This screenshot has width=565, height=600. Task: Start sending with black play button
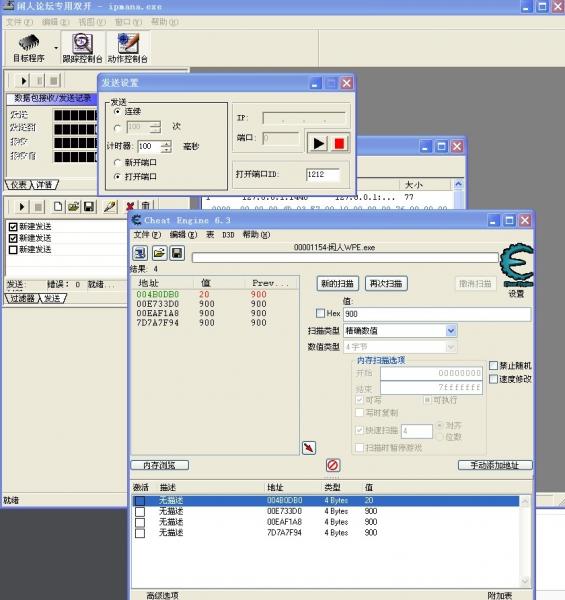318,144
